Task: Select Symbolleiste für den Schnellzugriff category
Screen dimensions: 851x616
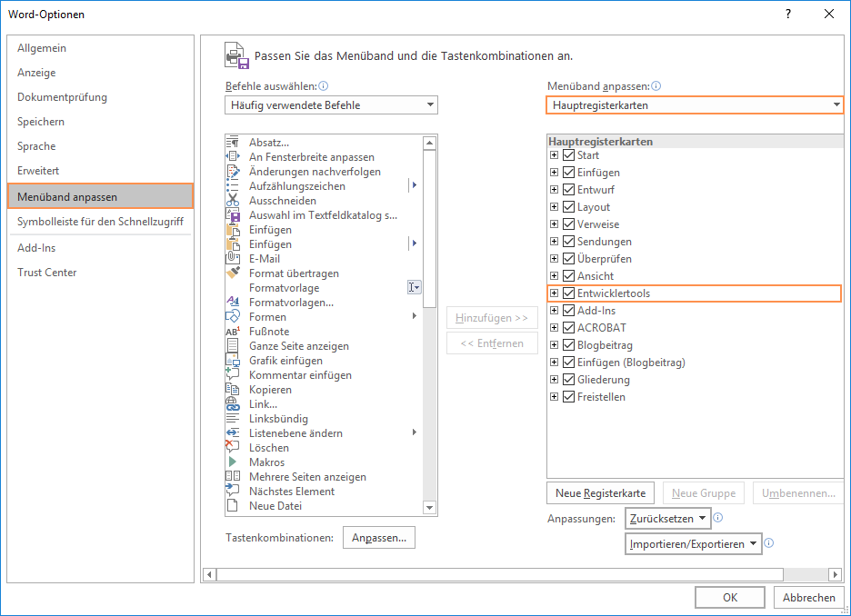Action: click(100, 221)
